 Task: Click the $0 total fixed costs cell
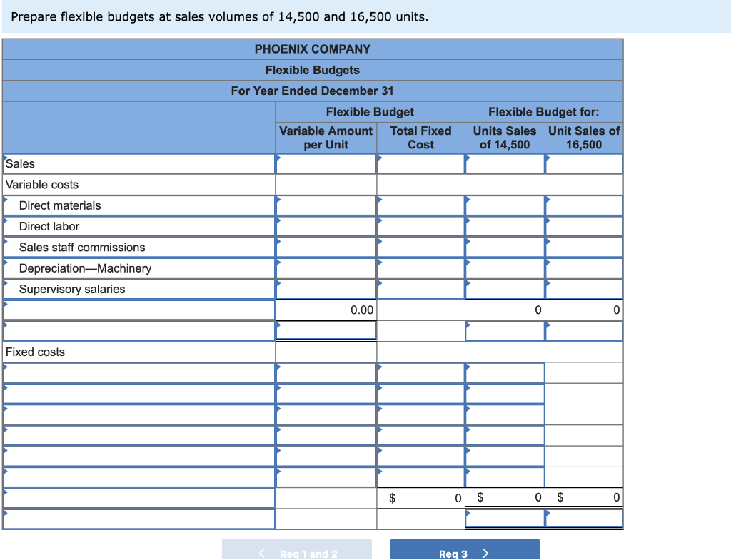tap(420, 498)
